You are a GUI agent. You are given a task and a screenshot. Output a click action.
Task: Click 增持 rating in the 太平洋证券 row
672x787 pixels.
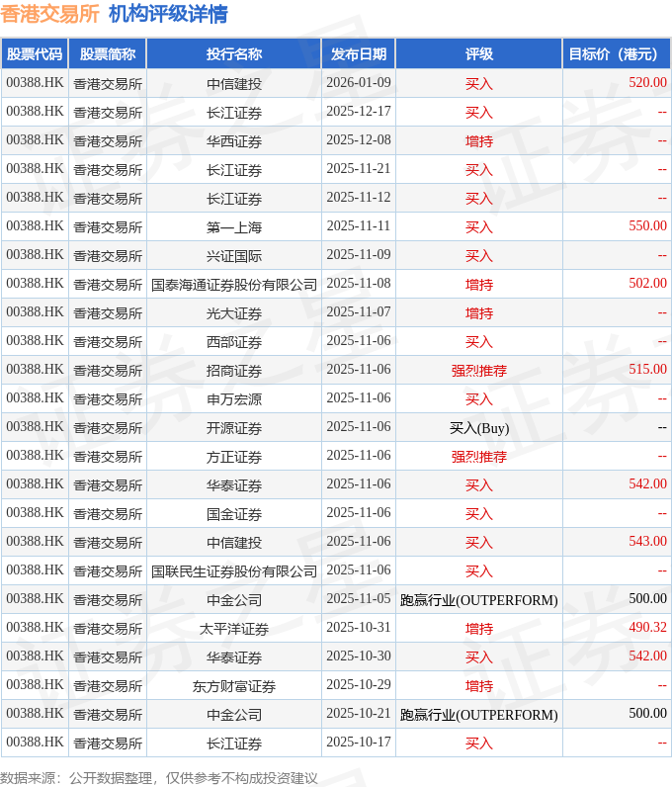(x=478, y=628)
